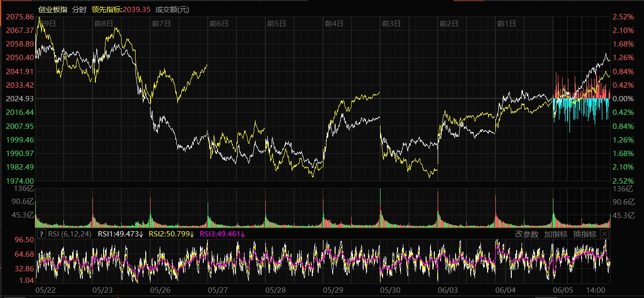Screen dimensions: 644x298
Task: Click the 05/28 date on the axis
Action: pos(276,290)
